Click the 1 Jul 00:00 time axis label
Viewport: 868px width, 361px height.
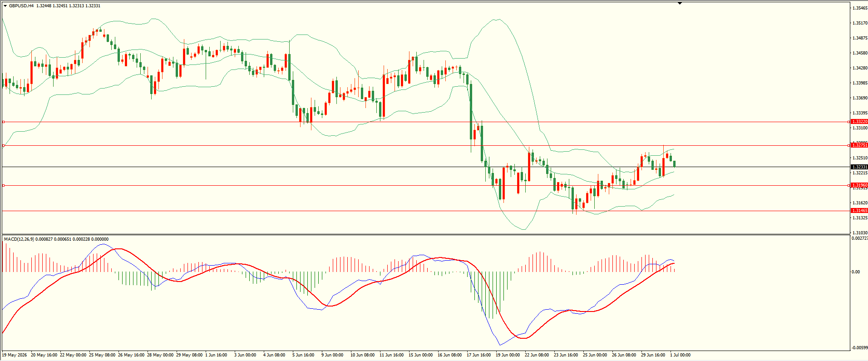pyautogui.click(x=680, y=355)
